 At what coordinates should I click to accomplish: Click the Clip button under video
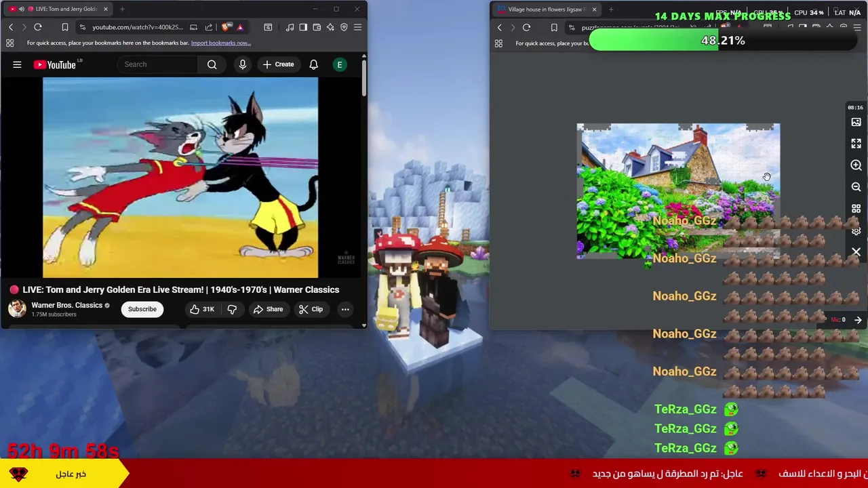coord(311,309)
